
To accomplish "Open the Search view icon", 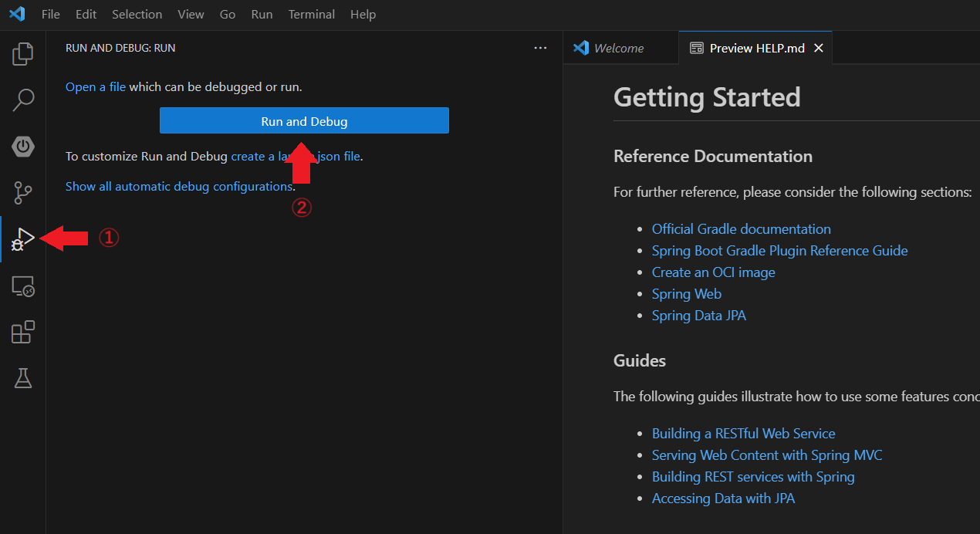I will 23,100.
